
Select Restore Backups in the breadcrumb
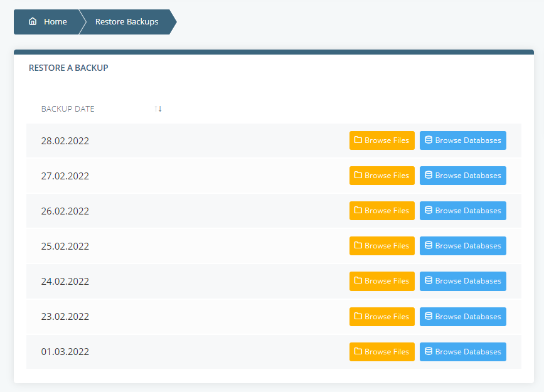click(x=126, y=21)
